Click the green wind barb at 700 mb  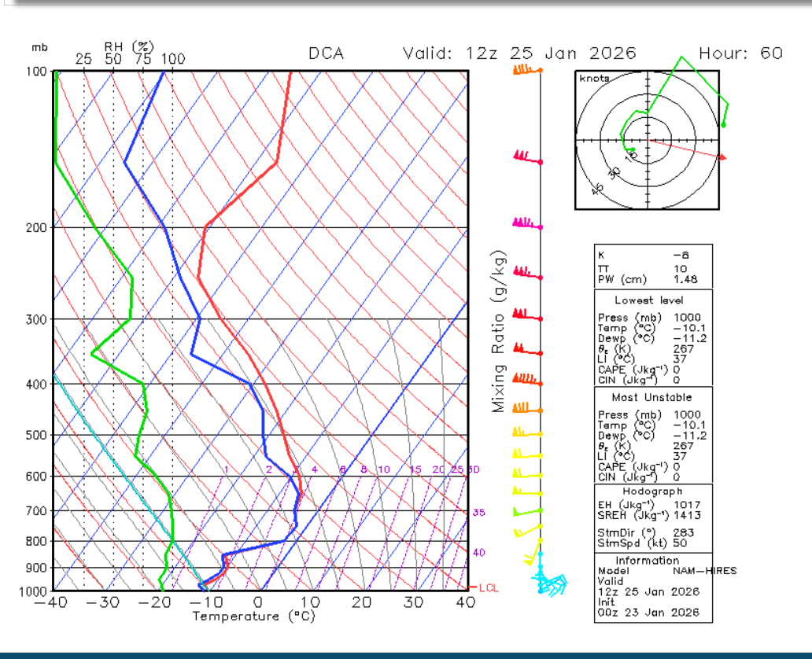(x=526, y=511)
